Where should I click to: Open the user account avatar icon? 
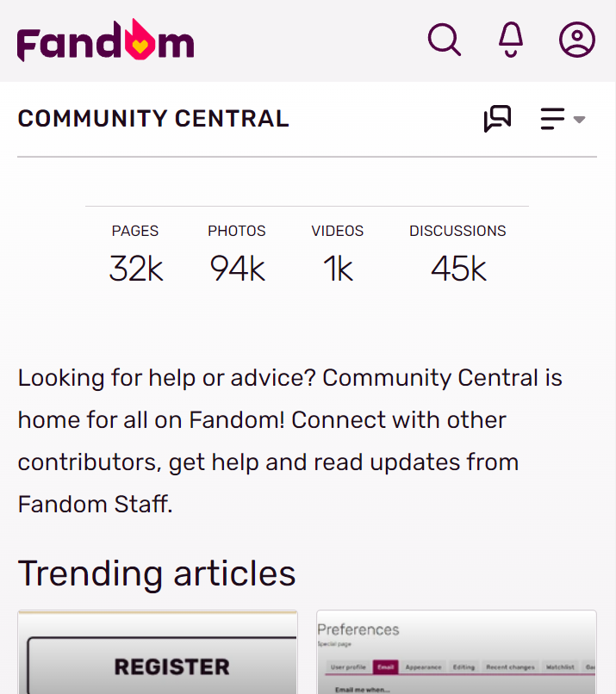[x=577, y=40]
